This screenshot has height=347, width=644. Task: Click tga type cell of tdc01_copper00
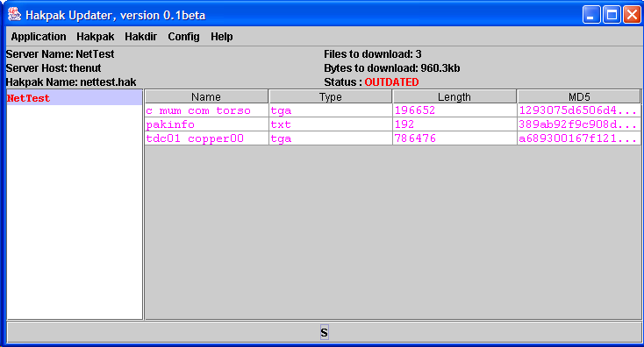331,138
